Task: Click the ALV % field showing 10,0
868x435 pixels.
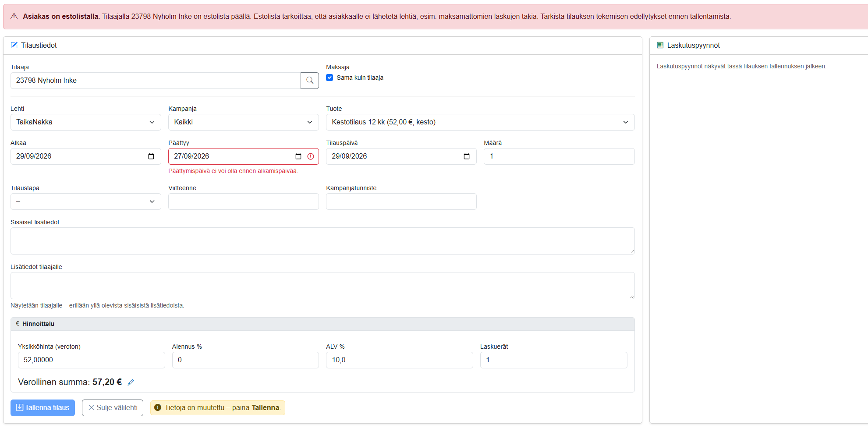Action: point(400,360)
